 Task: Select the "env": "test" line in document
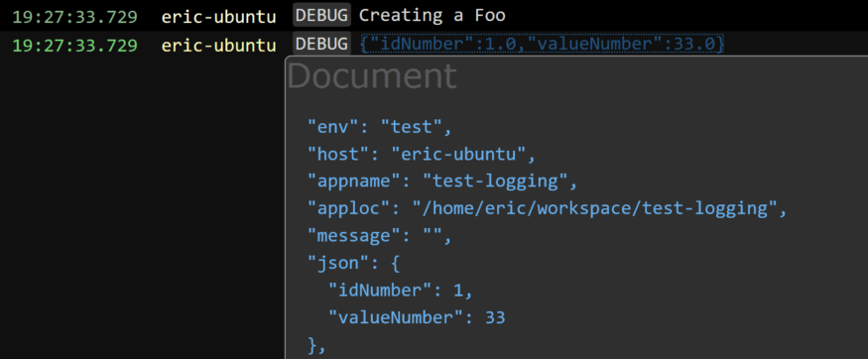click(380, 127)
